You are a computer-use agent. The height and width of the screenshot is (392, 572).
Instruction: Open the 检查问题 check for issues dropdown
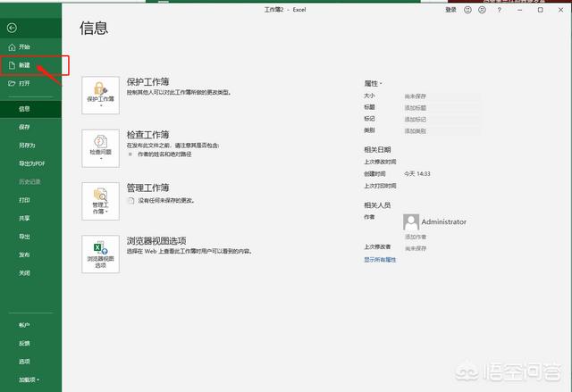point(99,147)
